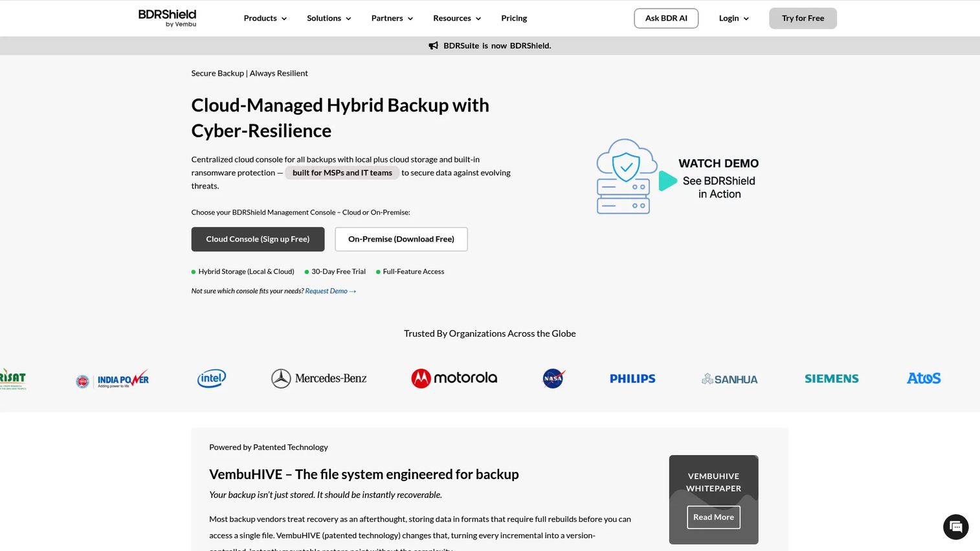Open the Pricing page
The image size is (980, 551).
click(514, 18)
